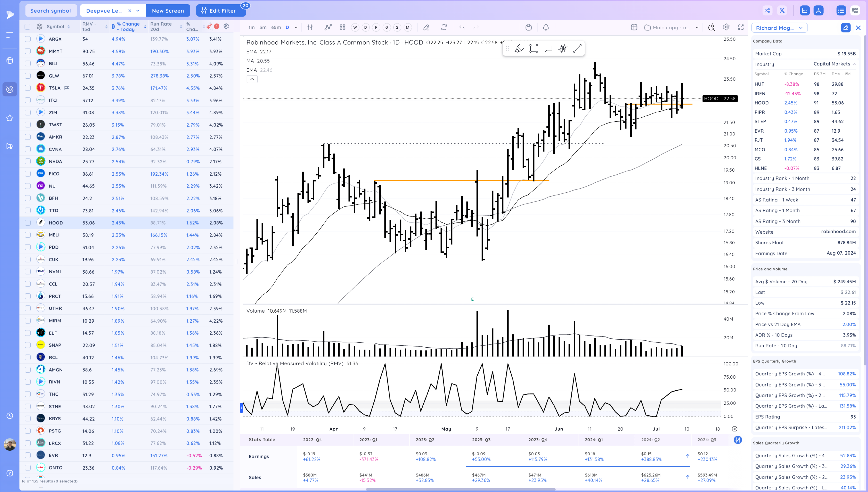Toggle fullscreen chart icon
The image size is (868, 492).
click(x=741, y=27)
